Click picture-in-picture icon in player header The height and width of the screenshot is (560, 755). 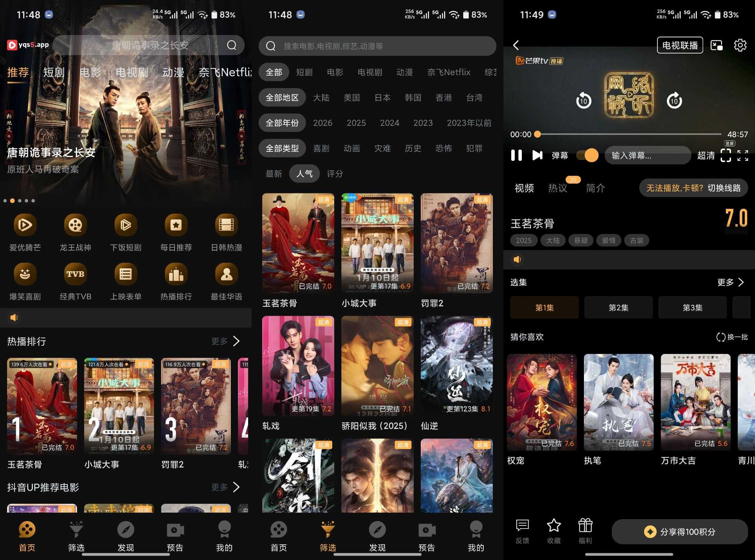[x=716, y=46]
